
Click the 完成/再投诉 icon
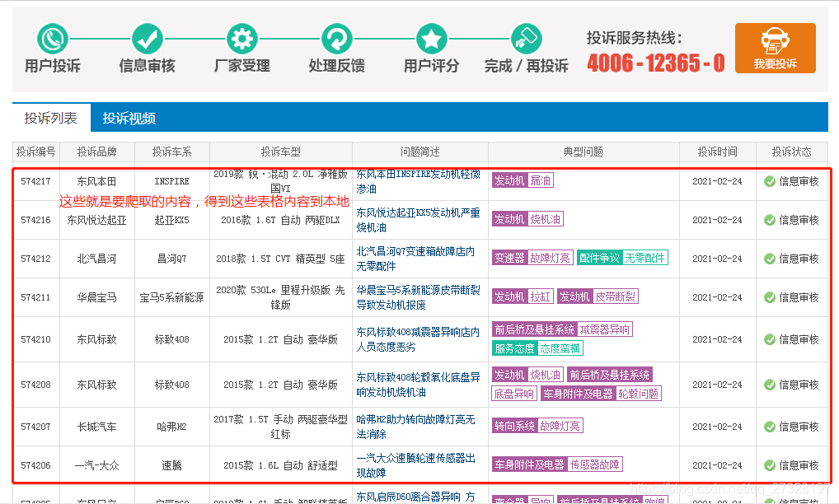point(526,39)
